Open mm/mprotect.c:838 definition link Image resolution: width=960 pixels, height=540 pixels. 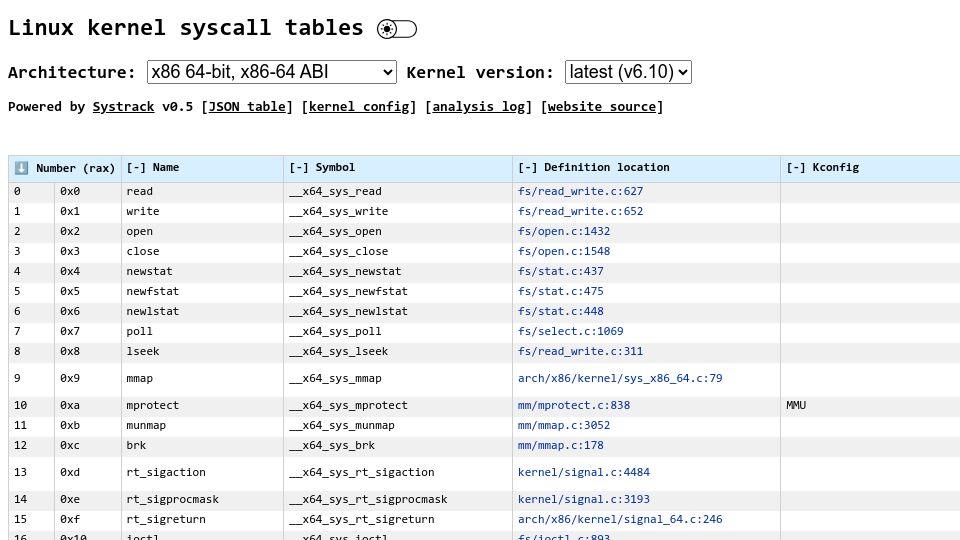574,405
